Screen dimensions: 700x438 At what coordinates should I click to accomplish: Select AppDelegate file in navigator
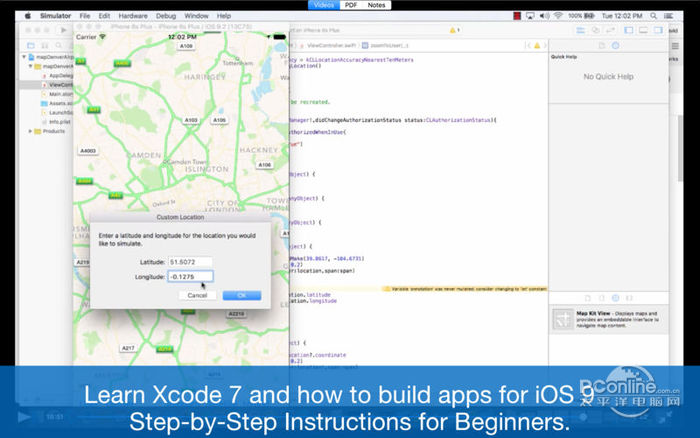coord(57,75)
